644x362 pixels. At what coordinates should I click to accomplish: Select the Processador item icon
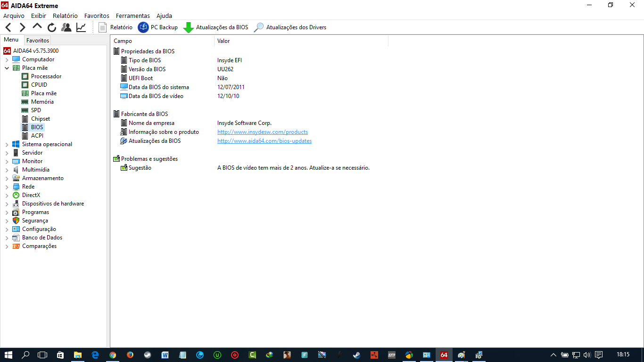[25, 76]
